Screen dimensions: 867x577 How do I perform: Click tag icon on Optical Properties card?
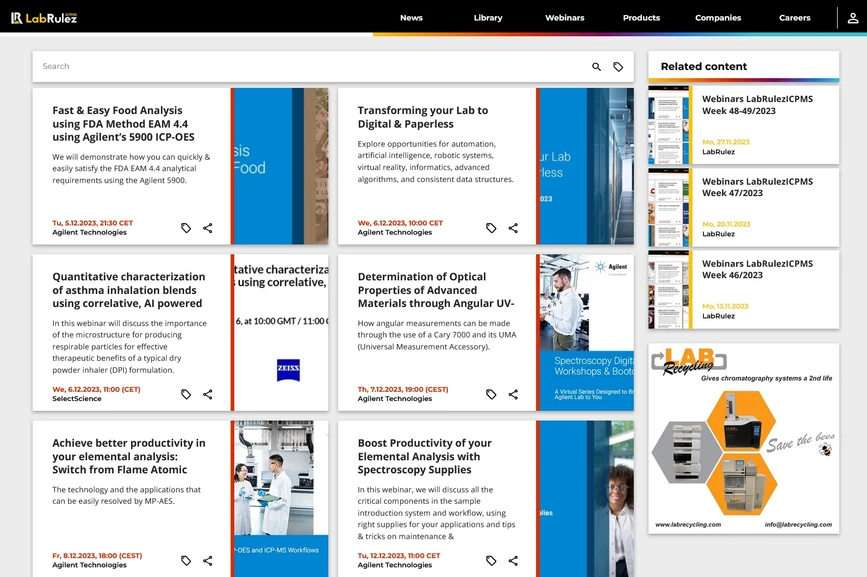tap(491, 394)
